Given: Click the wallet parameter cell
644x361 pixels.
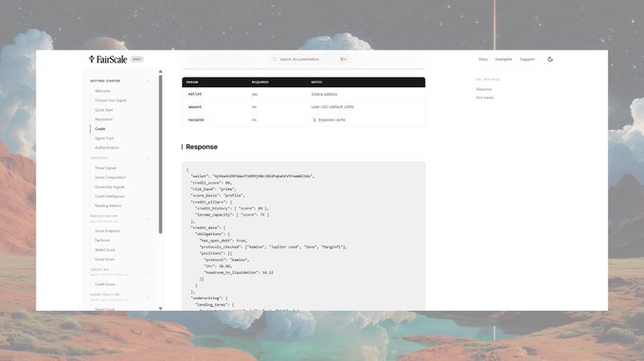Looking at the screenshot, I should point(195,94).
